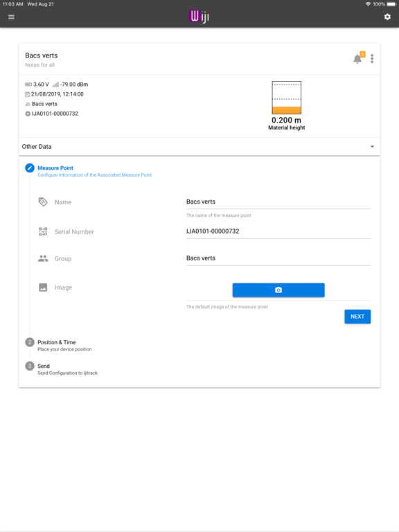Click the QR code Serial Number icon
Image resolution: width=399 pixels, height=532 pixels.
[x=43, y=232]
